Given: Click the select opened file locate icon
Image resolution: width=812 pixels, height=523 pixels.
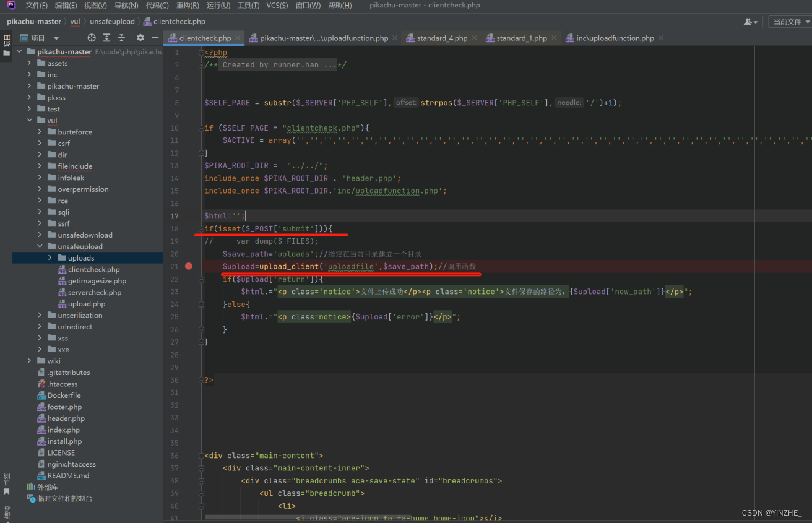Looking at the screenshot, I should 92,38.
